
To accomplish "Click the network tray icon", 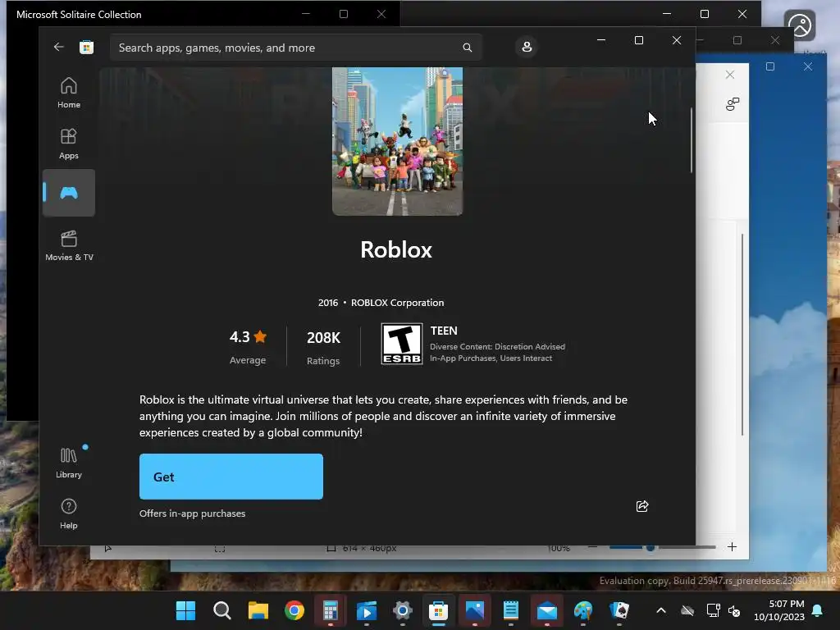I will point(713,610).
